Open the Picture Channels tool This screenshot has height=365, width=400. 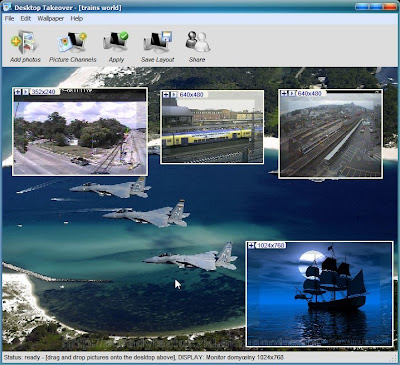(x=72, y=47)
